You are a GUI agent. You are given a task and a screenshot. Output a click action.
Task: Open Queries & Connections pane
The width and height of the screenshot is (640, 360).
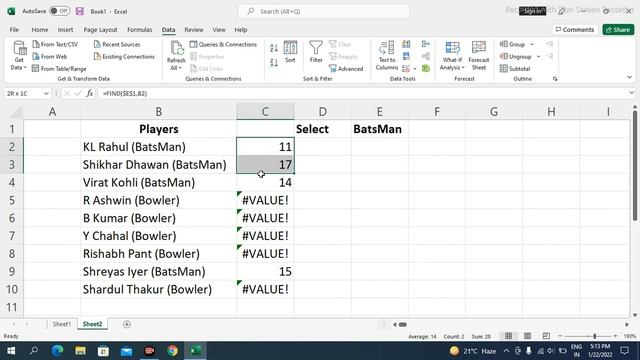click(x=223, y=44)
